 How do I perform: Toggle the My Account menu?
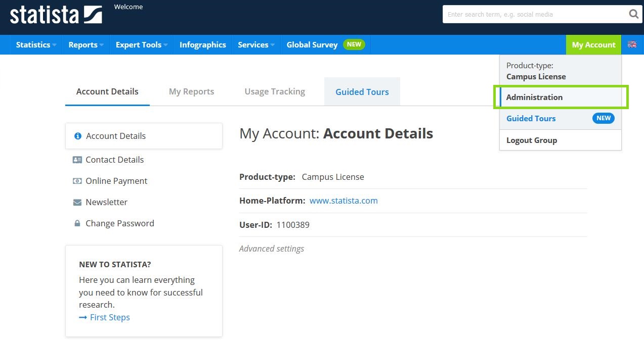pos(593,44)
